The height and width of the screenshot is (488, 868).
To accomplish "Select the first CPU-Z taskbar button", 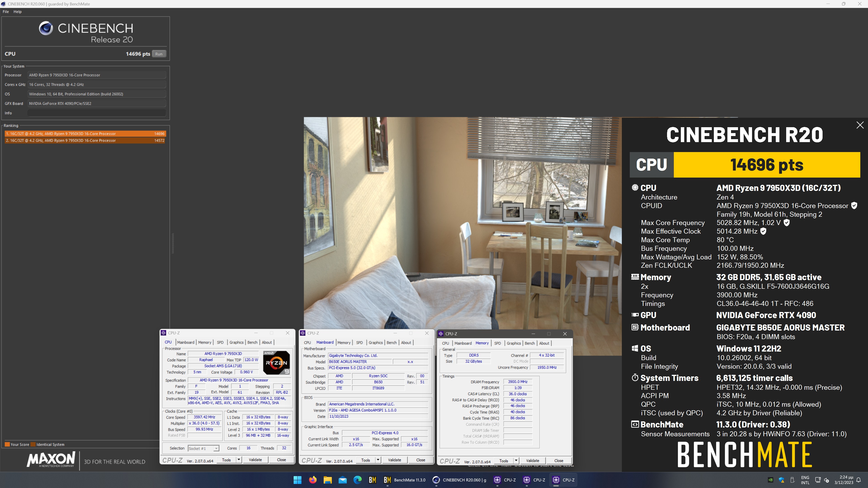I will click(505, 480).
